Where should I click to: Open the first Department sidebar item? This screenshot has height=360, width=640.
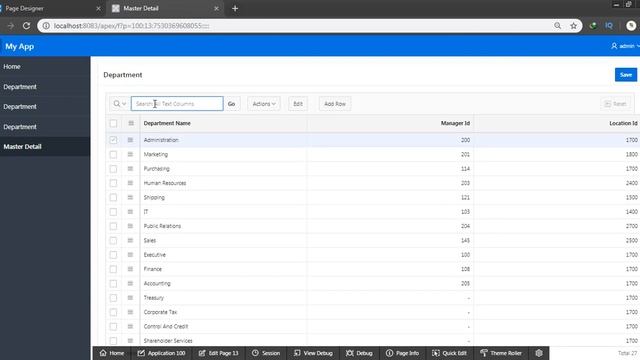pos(45,87)
